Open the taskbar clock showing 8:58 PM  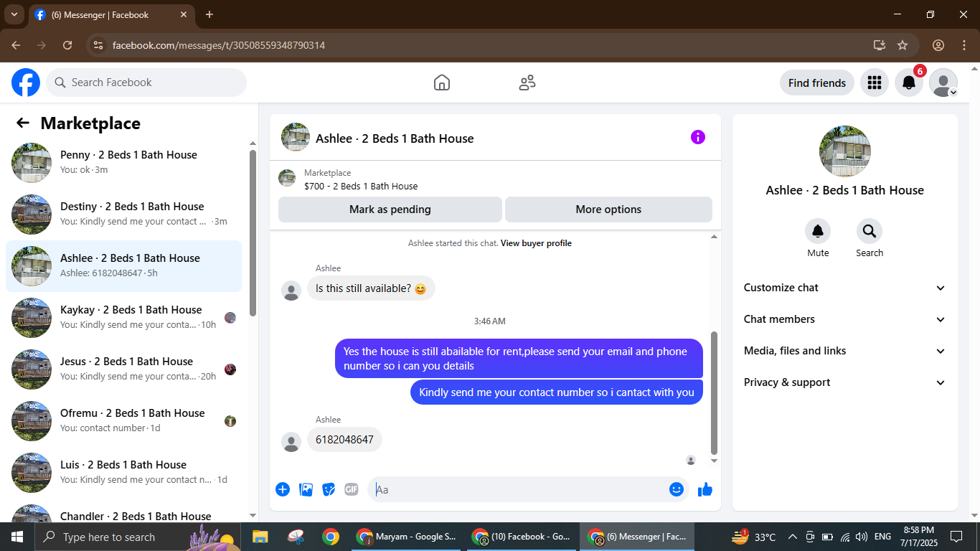(x=919, y=537)
